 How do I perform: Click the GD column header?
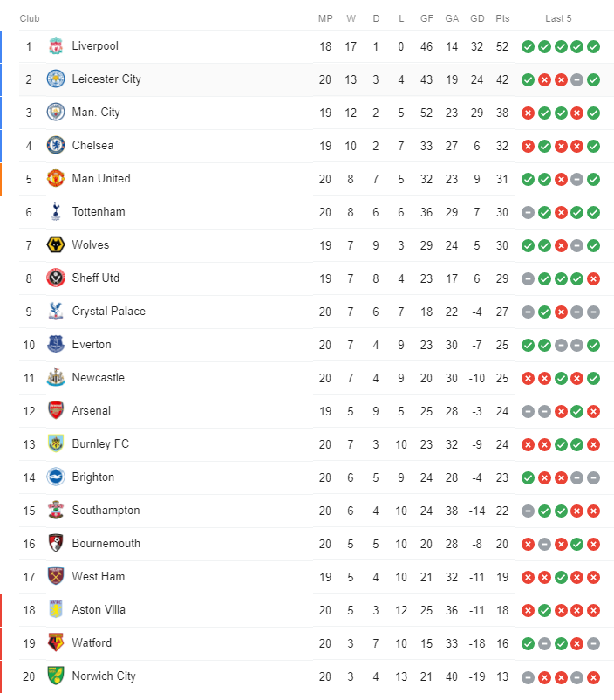tap(477, 18)
